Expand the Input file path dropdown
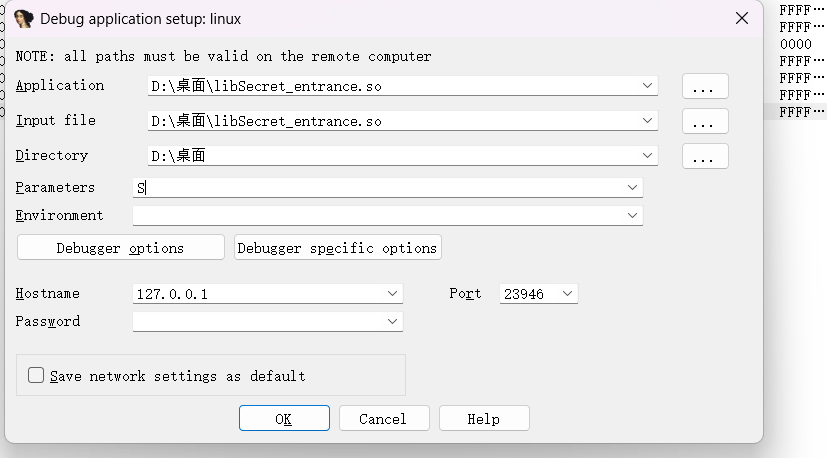Image resolution: width=827 pixels, height=458 pixels. tap(648, 122)
